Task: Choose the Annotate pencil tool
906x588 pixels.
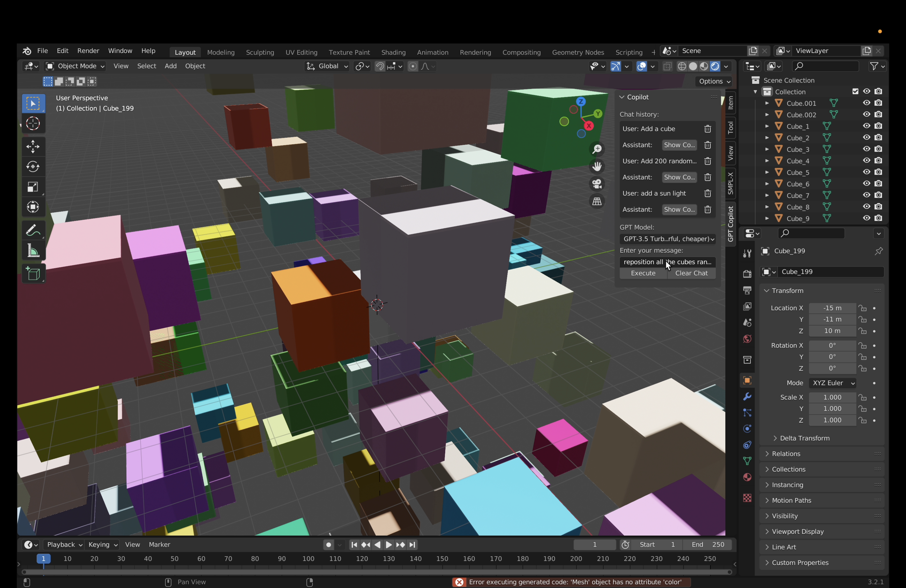Action: pyautogui.click(x=33, y=231)
